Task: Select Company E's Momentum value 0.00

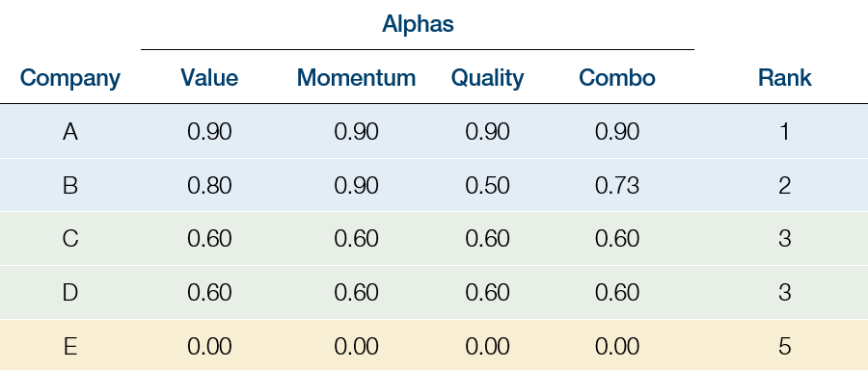Action: (x=356, y=347)
